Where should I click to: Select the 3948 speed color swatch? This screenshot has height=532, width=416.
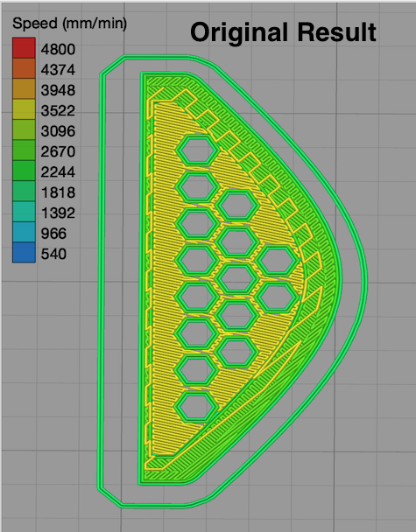tap(24, 89)
